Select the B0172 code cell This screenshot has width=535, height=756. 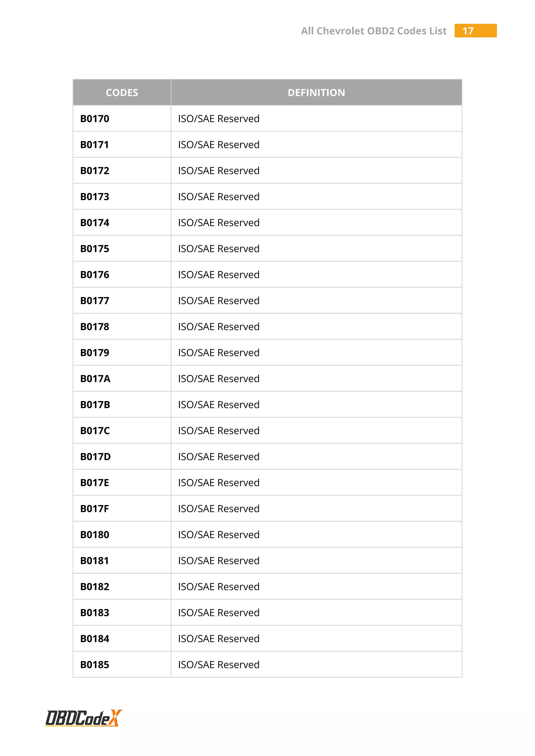(95, 170)
